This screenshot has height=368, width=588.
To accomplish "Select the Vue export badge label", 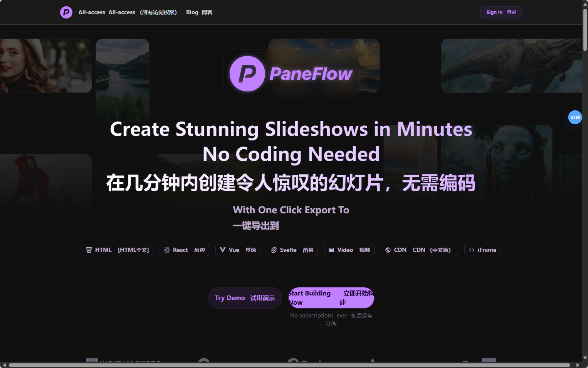I will [x=242, y=250].
